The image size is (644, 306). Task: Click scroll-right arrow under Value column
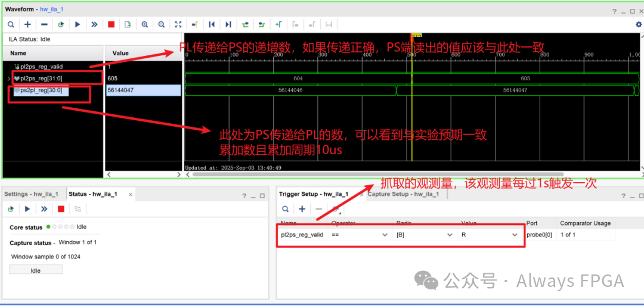pyautogui.click(x=179, y=174)
